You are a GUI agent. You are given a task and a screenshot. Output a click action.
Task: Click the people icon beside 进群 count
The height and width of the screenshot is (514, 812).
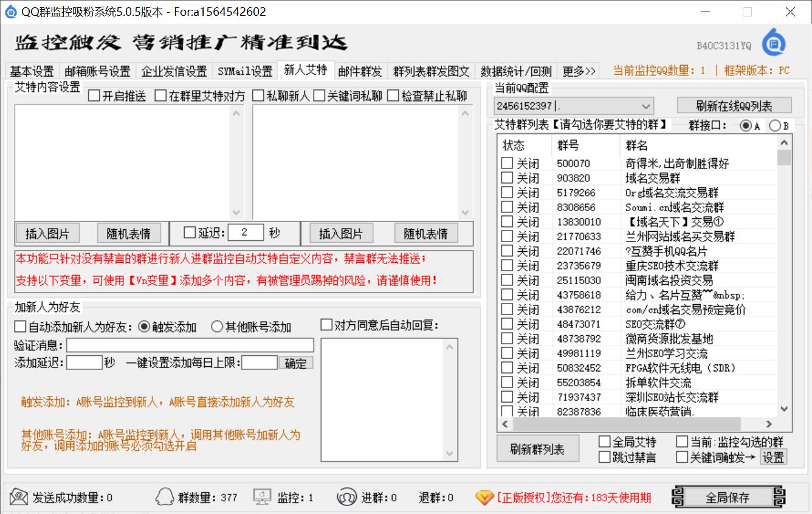pos(346,497)
